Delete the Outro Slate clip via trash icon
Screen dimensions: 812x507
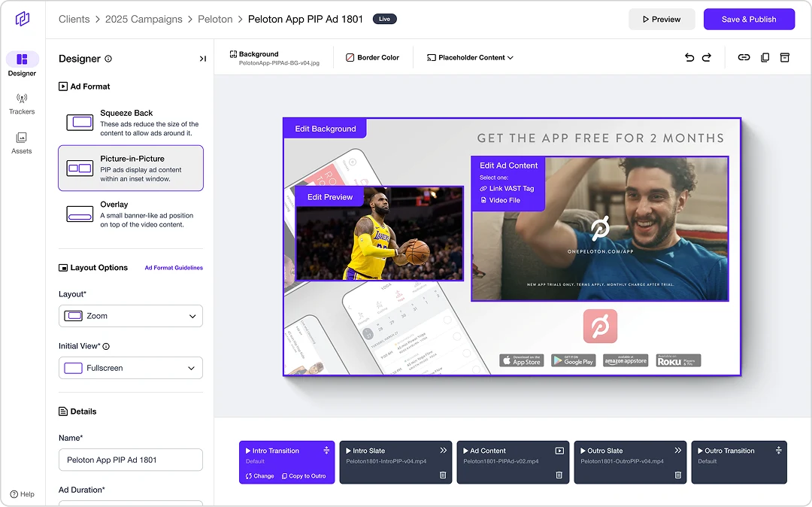click(x=678, y=475)
